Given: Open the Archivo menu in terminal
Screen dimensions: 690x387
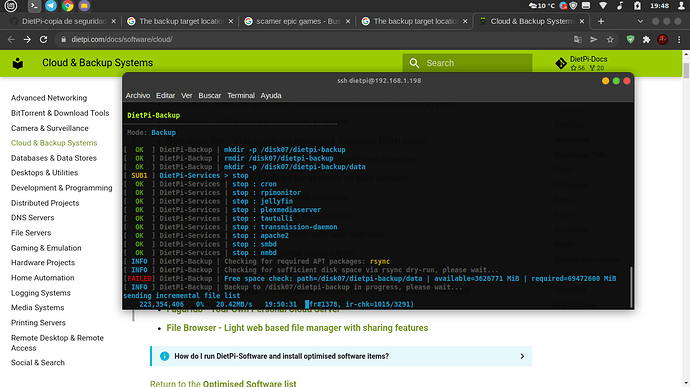Looking at the screenshot, I should pos(138,96).
